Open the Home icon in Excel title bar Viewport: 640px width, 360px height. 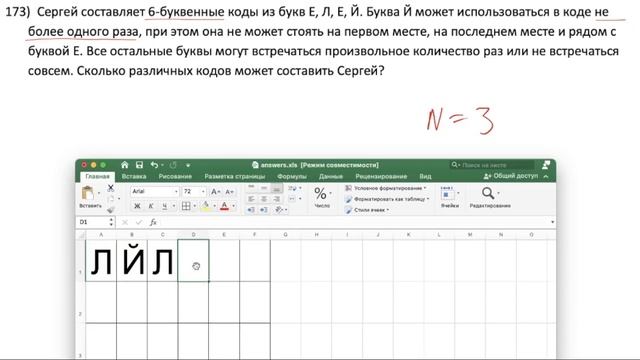[x=124, y=164]
